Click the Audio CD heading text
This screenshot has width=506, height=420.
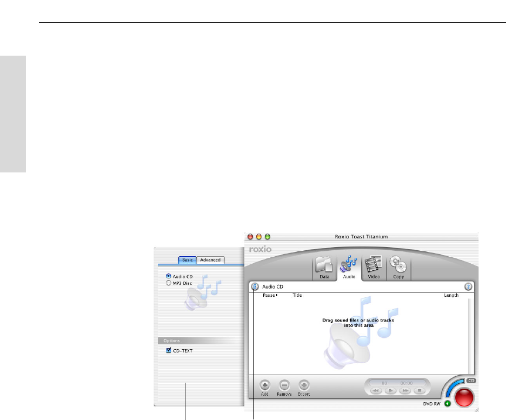click(272, 286)
